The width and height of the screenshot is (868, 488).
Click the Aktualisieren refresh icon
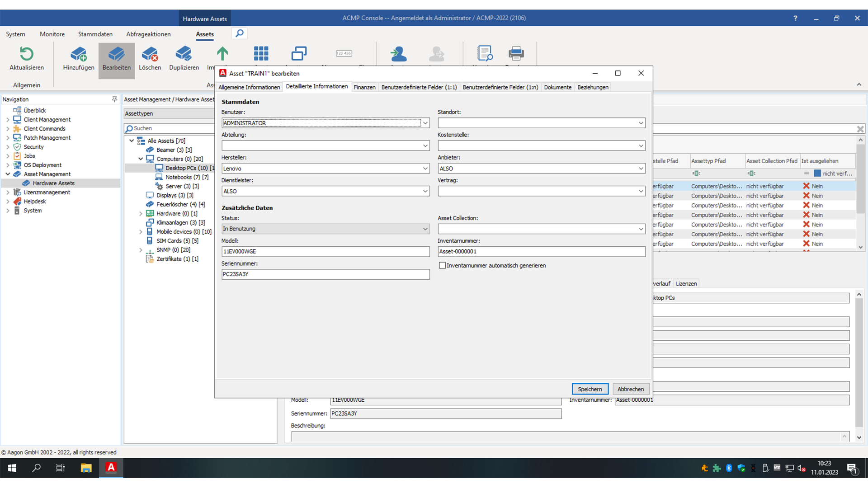point(26,54)
